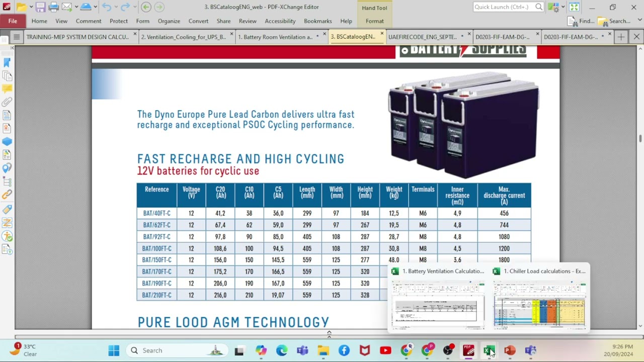
Task: Open the weather widget showing 33°C
Action: (24, 350)
